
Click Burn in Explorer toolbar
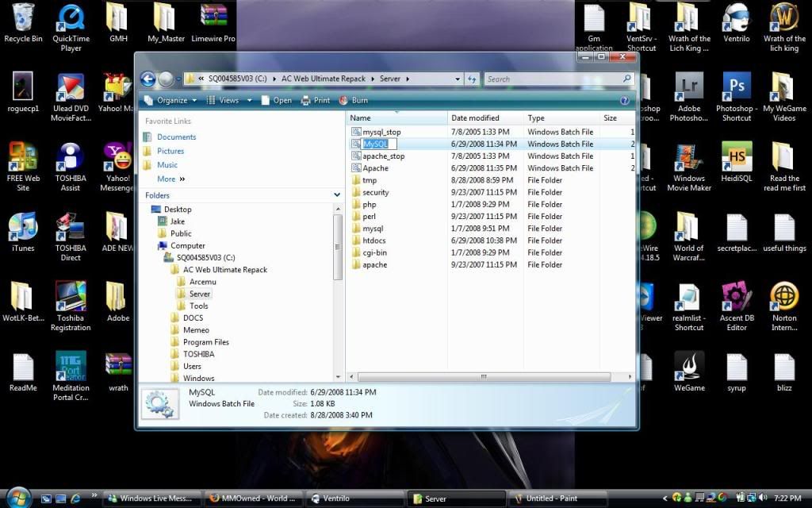click(354, 100)
